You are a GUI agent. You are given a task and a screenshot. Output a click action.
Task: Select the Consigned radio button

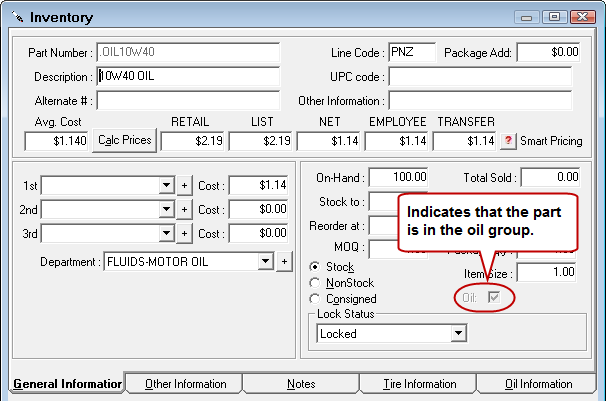point(316,299)
